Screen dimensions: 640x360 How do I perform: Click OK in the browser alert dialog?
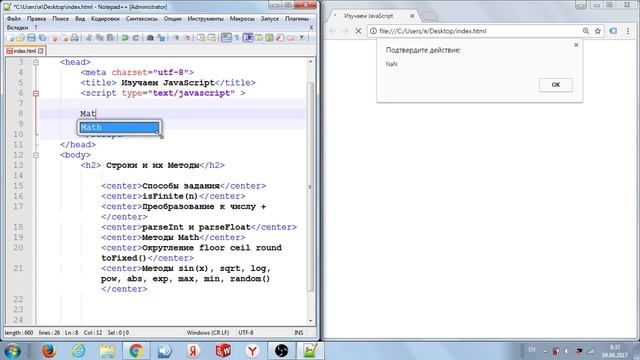click(556, 85)
